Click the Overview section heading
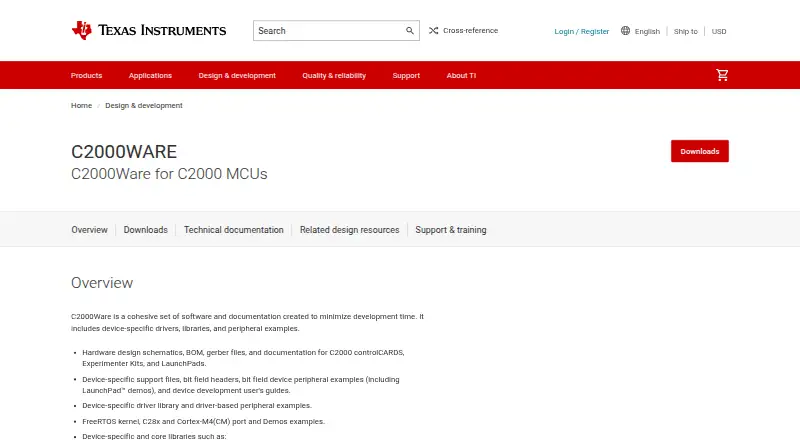The width and height of the screenshot is (800, 440). [102, 283]
